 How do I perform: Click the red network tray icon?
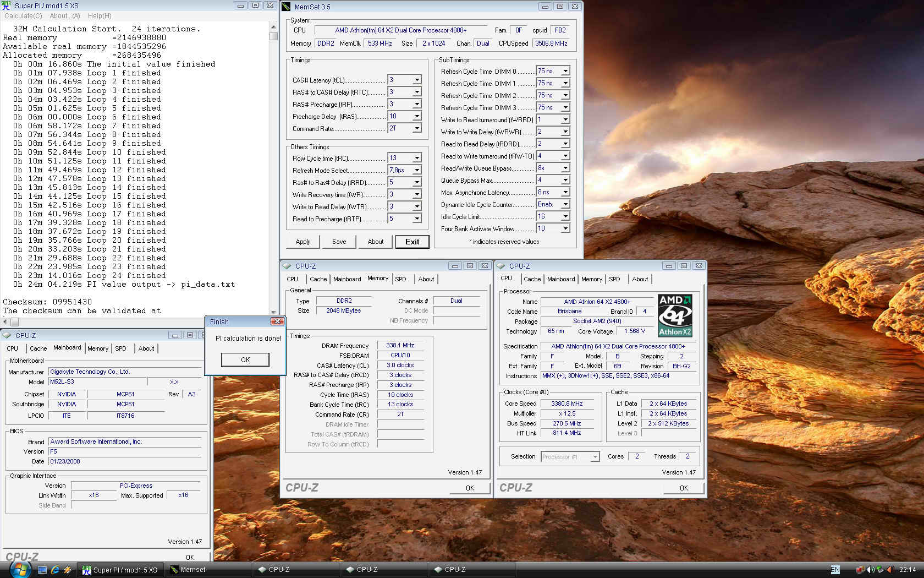click(860, 570)
